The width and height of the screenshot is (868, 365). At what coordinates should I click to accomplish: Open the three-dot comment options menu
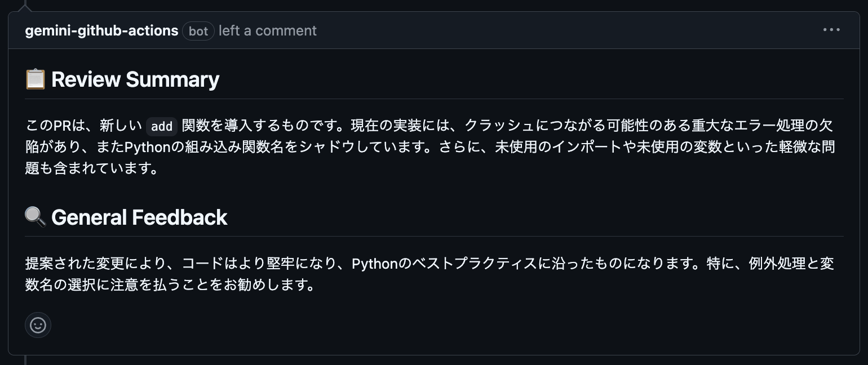pyautogui.click(x=831, y=30)
